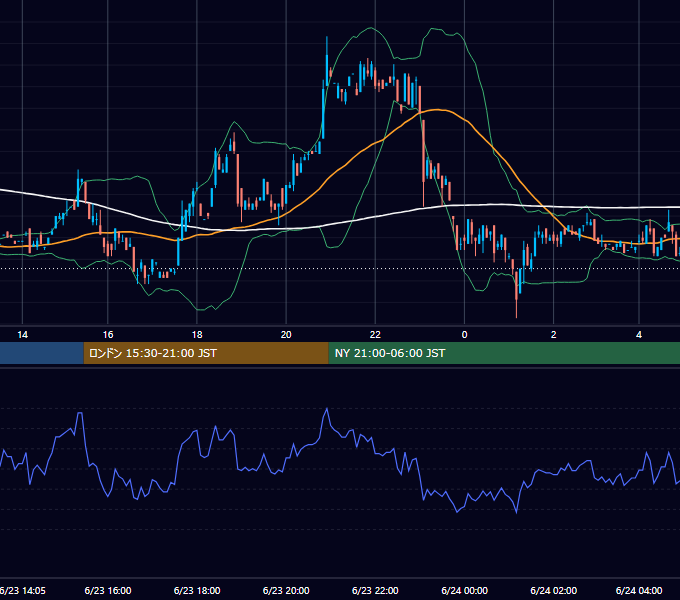Viewport: 680px width, 600px height.
Task: Click the 6/24 00:00 date label
Action: [x=464, y=590]
